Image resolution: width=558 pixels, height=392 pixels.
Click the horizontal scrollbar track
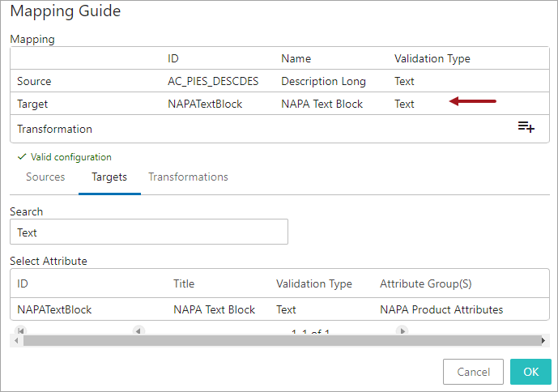(x=282, y=341)
